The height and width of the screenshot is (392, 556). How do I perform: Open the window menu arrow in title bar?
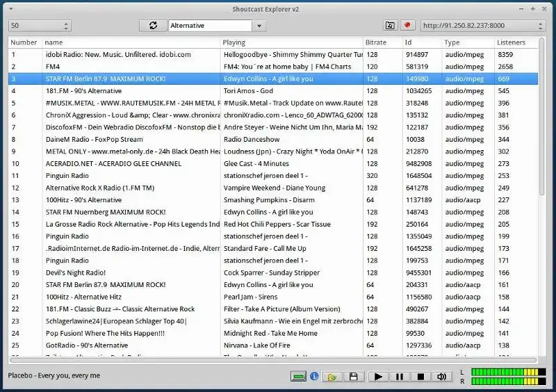click(11, 9)
